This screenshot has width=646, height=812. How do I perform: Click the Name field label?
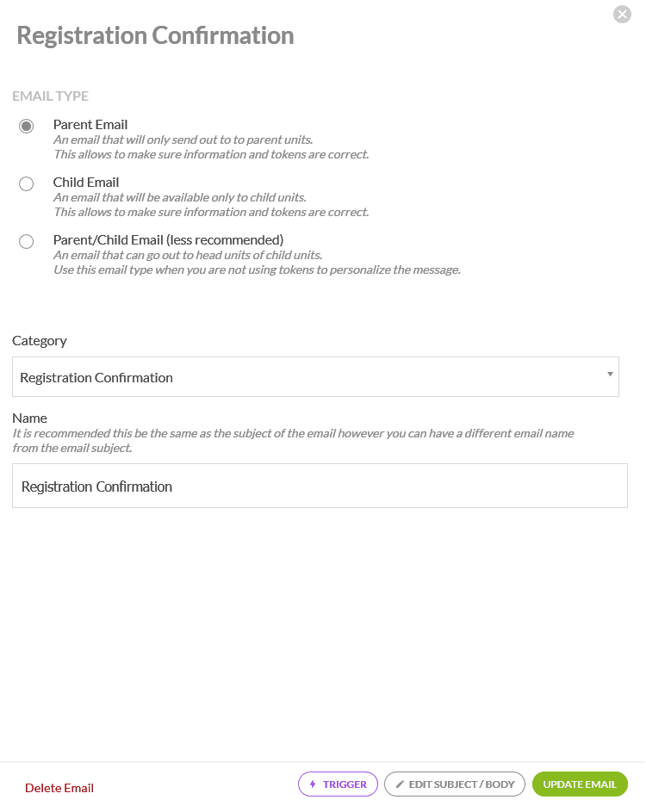(29, 418)
